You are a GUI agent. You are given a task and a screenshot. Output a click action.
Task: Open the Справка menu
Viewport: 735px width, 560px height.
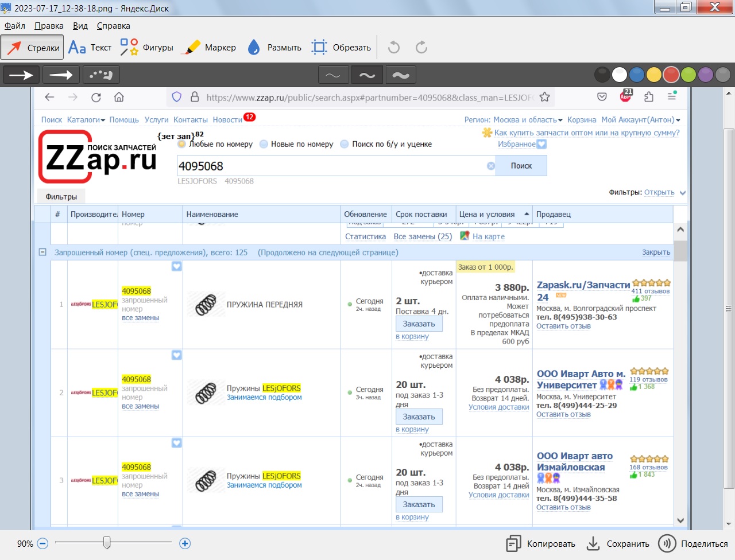114,26
